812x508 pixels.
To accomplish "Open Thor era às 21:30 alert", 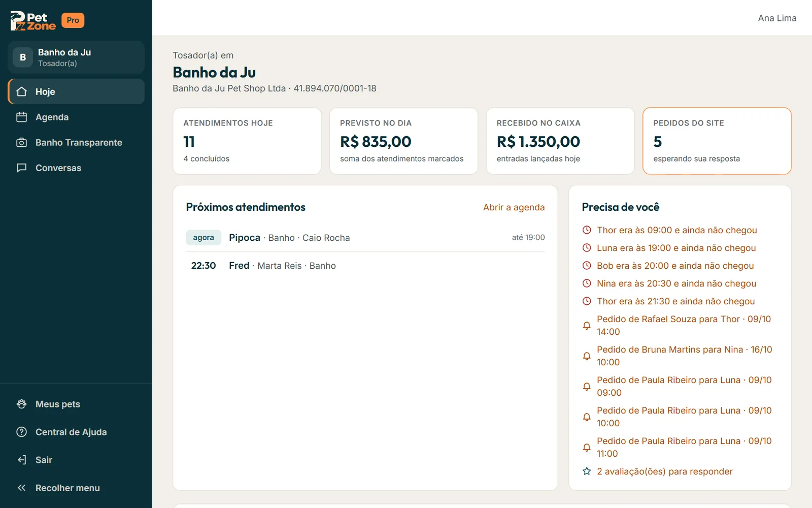I will click(680, 301).
